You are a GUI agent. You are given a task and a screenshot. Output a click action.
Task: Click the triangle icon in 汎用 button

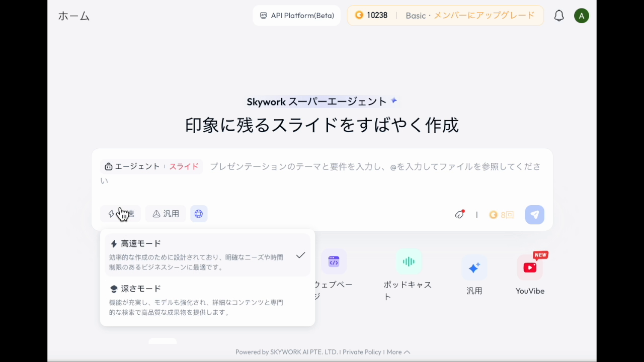pos(156,214)
